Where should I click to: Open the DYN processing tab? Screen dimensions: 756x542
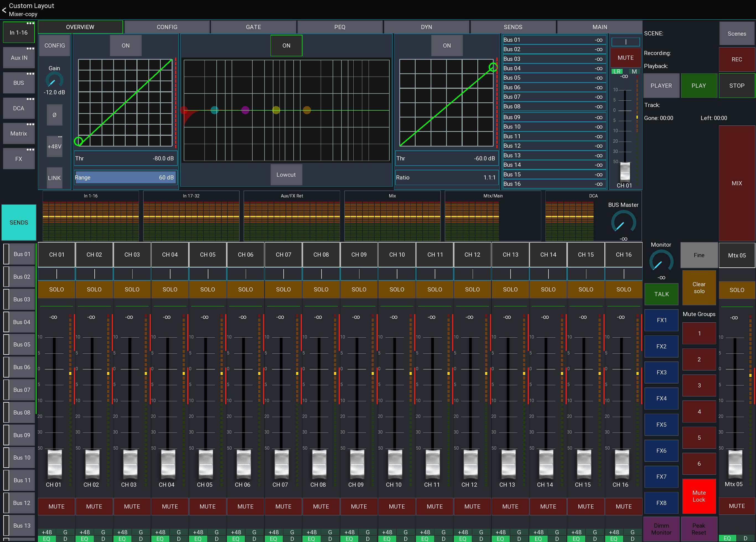coord(426,27)
